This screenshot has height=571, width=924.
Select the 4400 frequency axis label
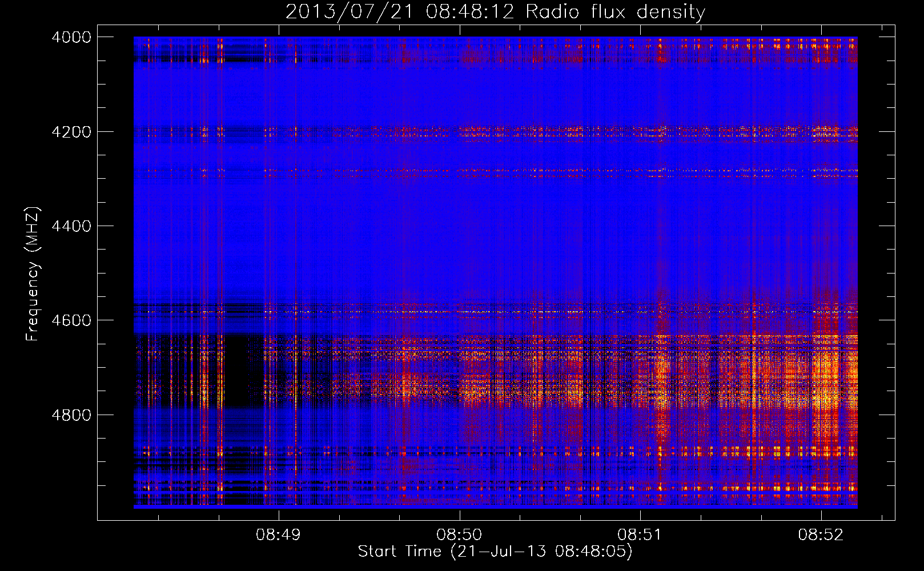point(71,226)
